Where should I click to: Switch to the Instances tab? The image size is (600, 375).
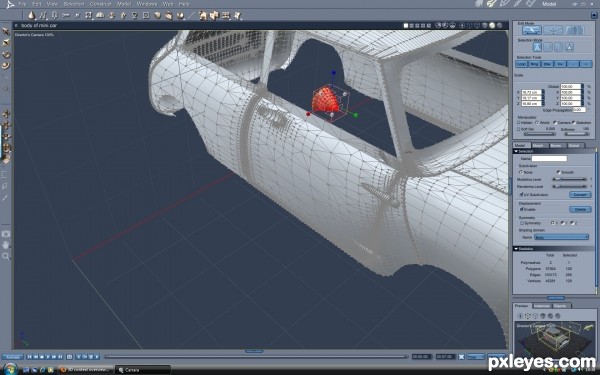pos(541,306)
